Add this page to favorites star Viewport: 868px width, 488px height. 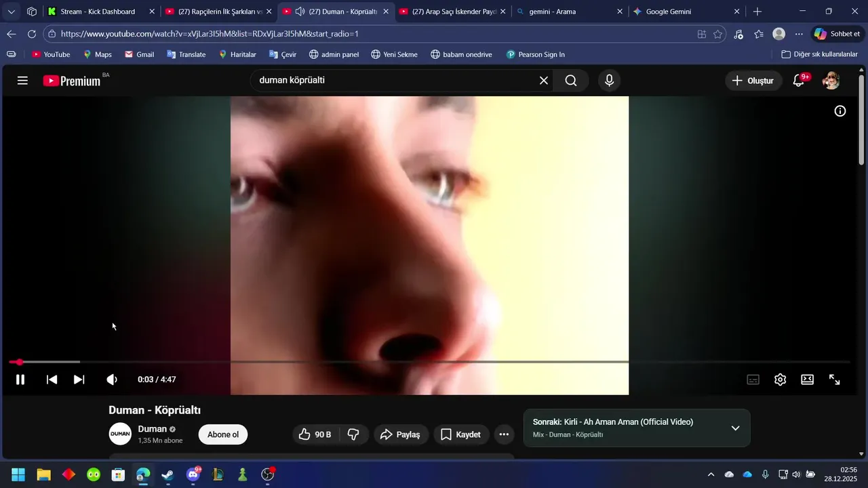(x=718, y=34)
